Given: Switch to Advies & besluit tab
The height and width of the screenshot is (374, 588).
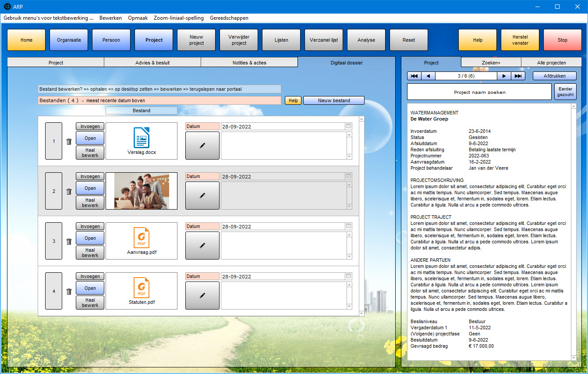Looking at the screenshot, I should point(152,63).
